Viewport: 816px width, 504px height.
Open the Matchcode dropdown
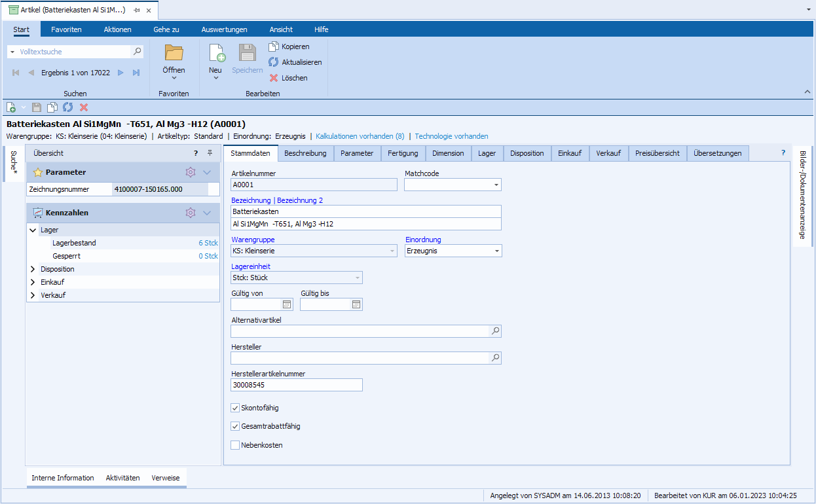(496, 185)
